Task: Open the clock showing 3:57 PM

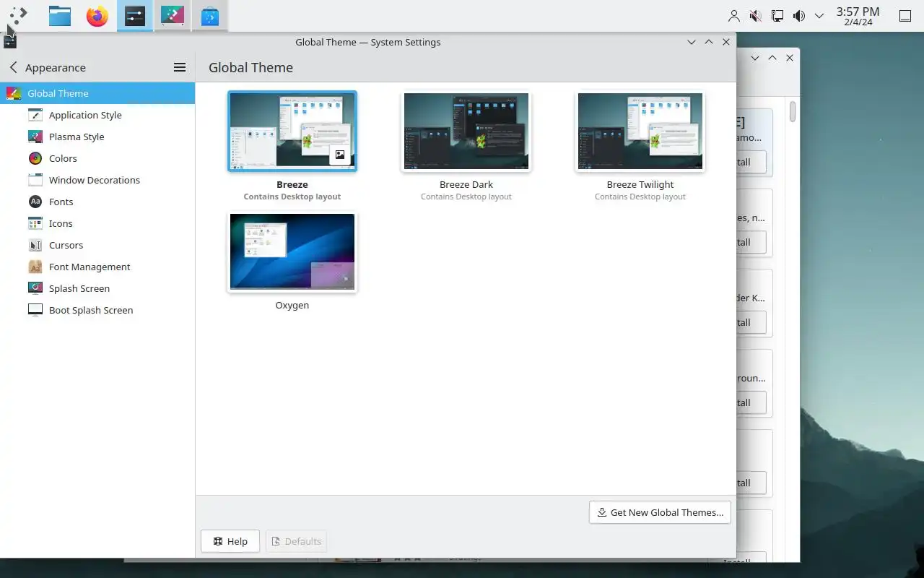Action: (x=858, y=15)
